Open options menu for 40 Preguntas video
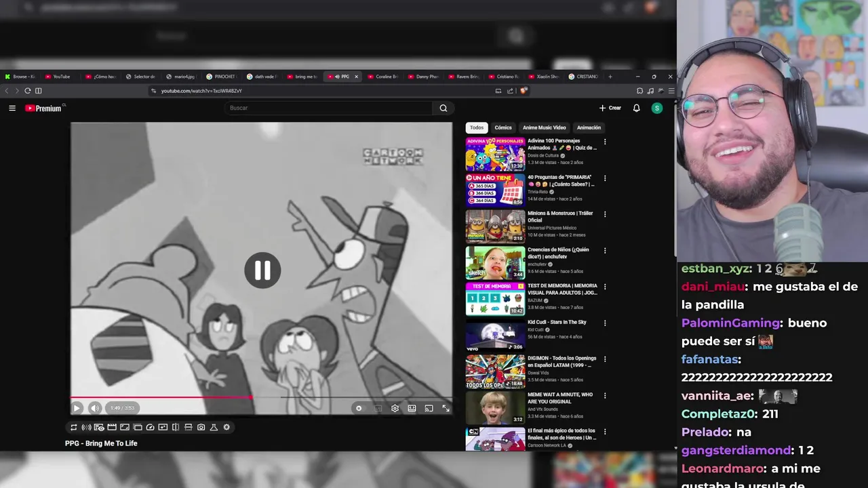868x488 pixels. pyautogui.click(x=605, y=178)
